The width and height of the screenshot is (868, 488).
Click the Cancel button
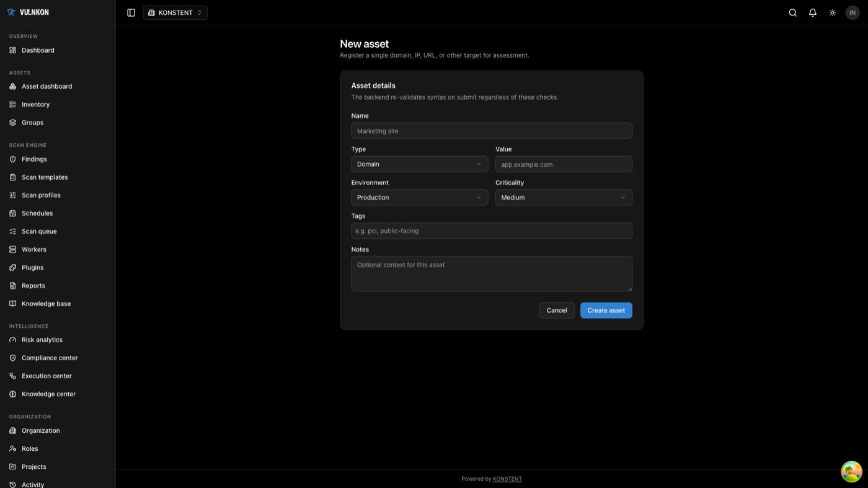pyautogui.click(x=557, y=310)
